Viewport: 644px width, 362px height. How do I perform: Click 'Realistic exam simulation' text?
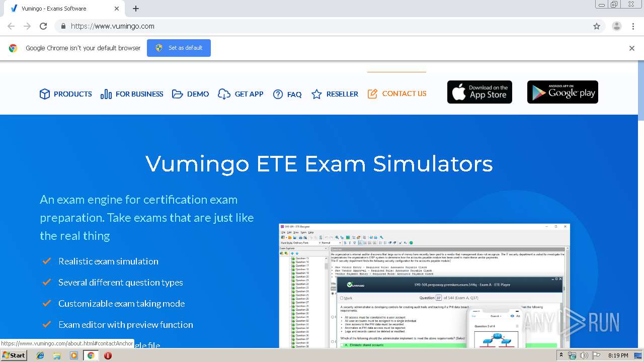click(108, 261)
